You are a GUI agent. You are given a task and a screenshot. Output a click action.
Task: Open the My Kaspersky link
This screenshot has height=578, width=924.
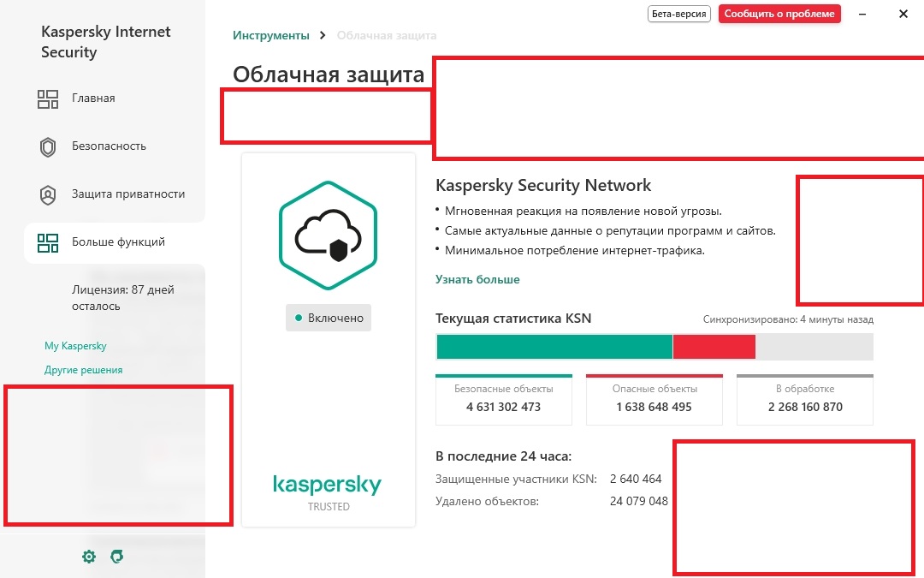click(75, 346)
